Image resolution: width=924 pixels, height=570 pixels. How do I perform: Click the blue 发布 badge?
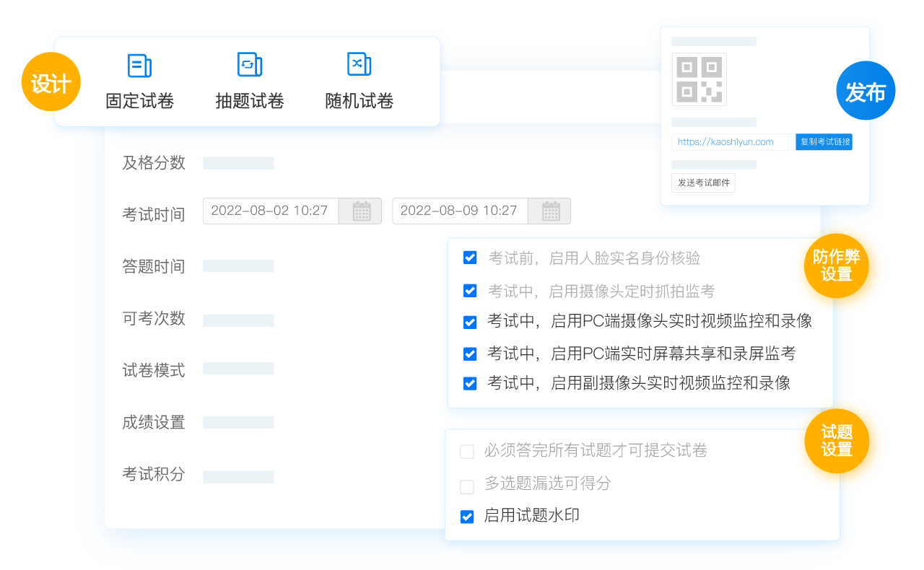[x=865, y=92]
